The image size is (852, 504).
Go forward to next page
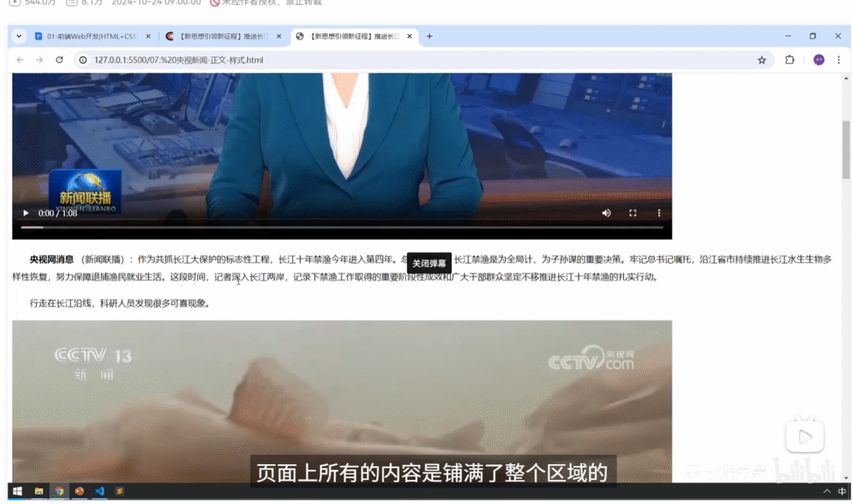pos(39,60)
